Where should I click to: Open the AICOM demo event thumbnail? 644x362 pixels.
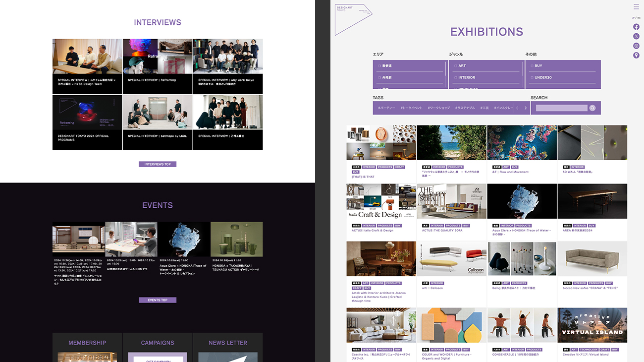[131, 239]
